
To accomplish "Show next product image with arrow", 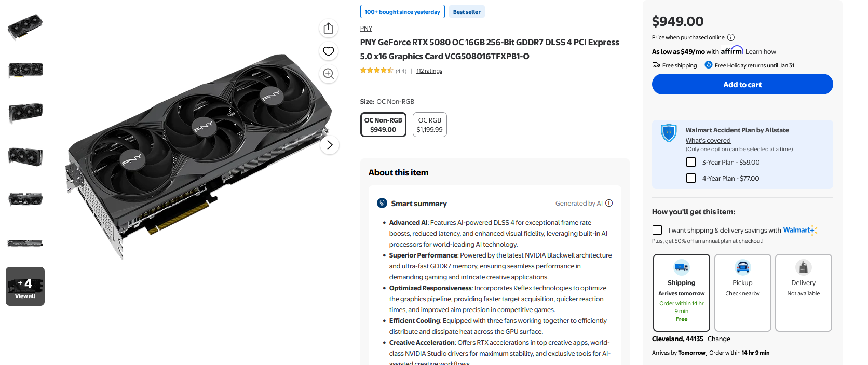I will tap(330, 145).
